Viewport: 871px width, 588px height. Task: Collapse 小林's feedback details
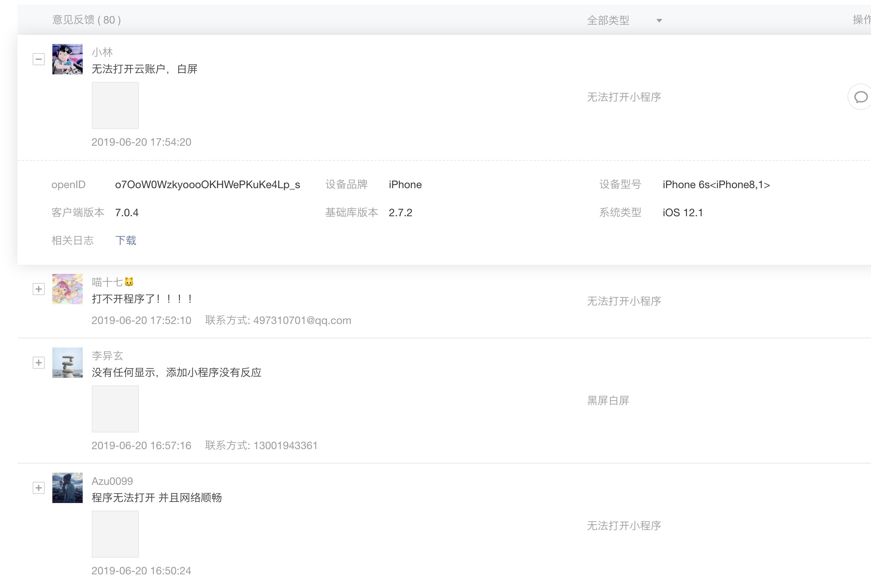[39, 59]
